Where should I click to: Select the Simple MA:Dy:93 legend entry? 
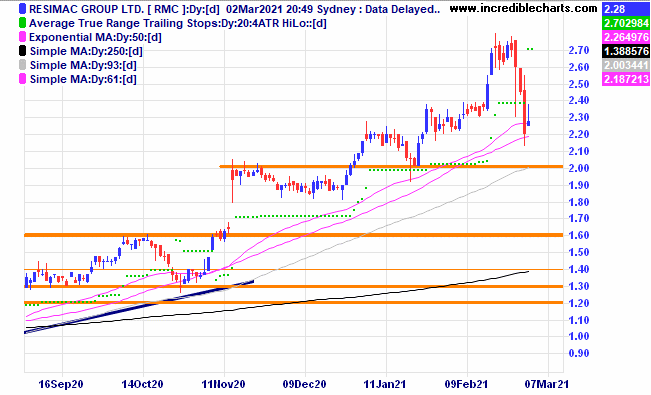click(83, 65)
